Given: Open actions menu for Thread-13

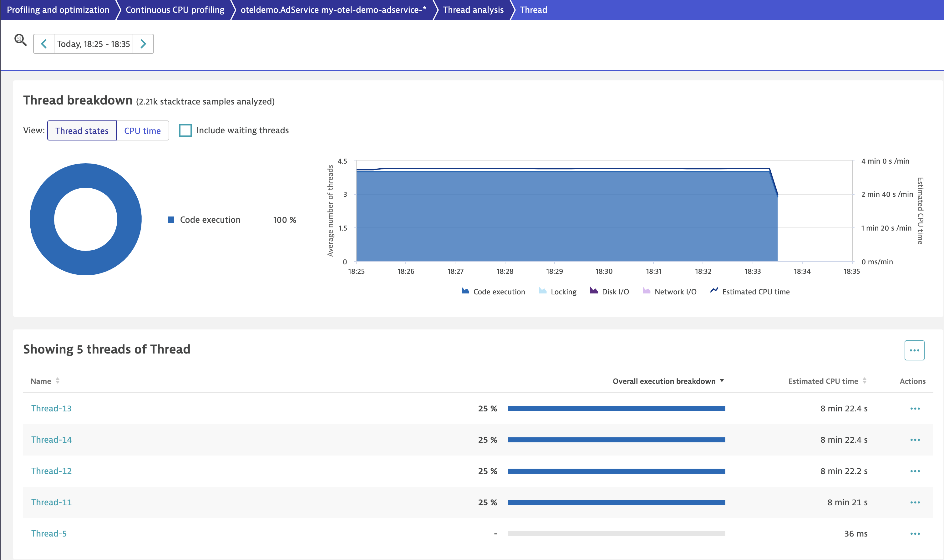Looking at the screenshot, I should (x=915, y=409).
